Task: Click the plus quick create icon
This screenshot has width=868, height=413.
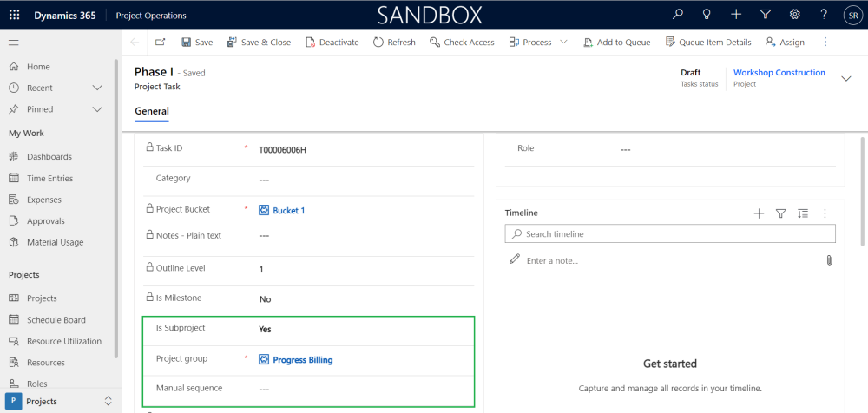Action: point(736,15)
